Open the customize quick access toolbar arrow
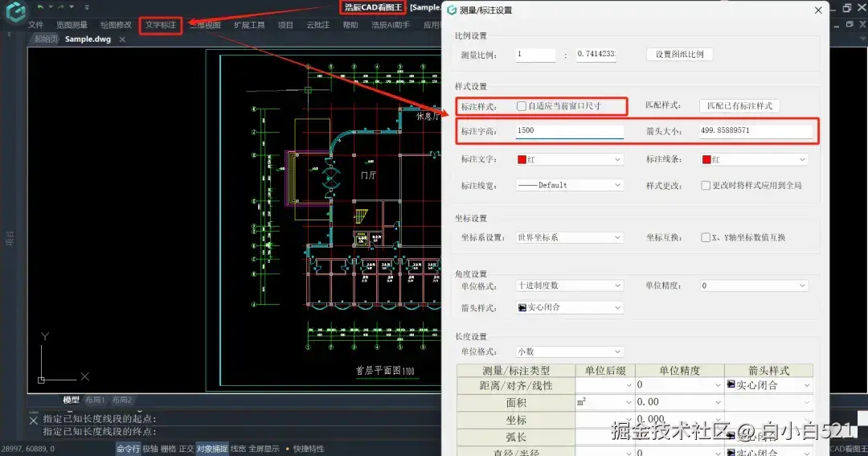 coord(87,7)
